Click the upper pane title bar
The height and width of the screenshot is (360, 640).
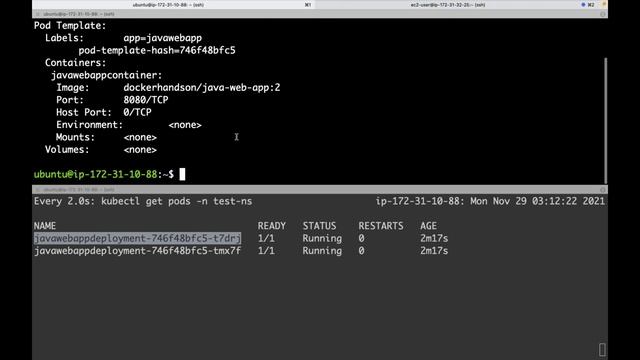(320, 14)
